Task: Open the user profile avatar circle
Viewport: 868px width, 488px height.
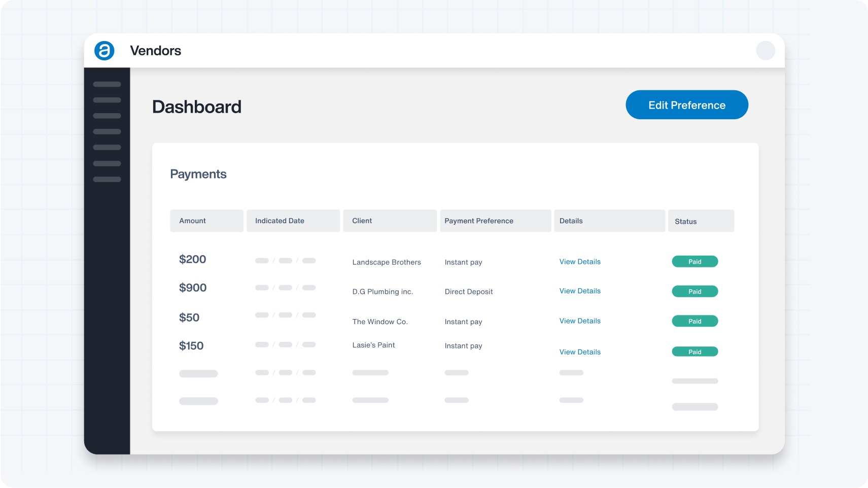Action: point(766,51)
